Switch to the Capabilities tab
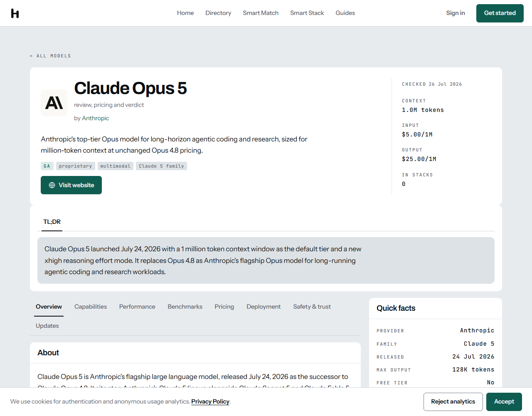 [91, 307]
